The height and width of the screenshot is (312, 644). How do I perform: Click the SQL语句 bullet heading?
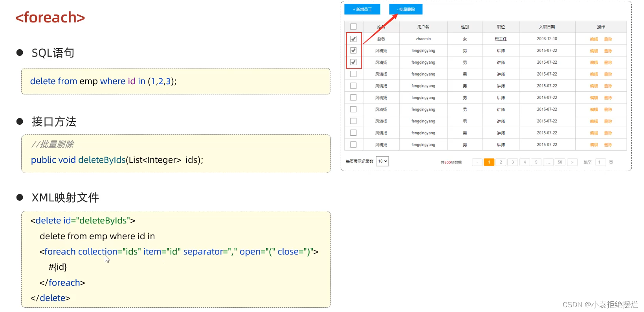[x=53, y=53]
